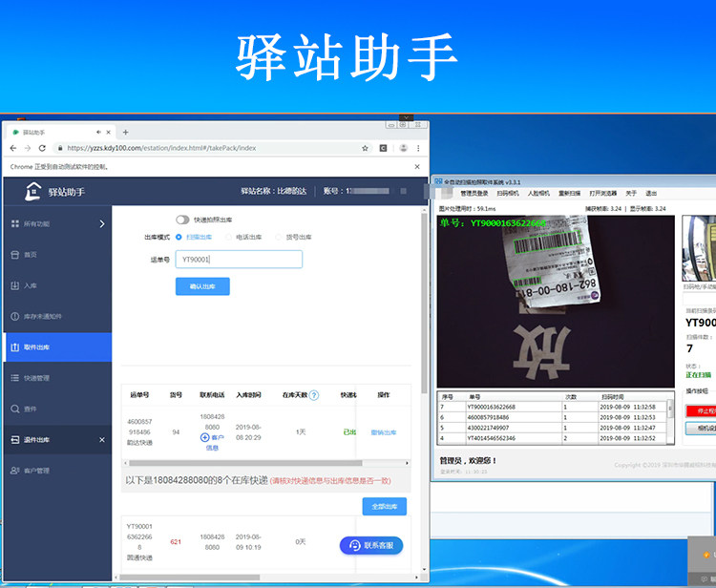This screenshot has width=716, height=588.
Task: Open 管理员登录 menu in scanner window
Action: click(474, 193)
